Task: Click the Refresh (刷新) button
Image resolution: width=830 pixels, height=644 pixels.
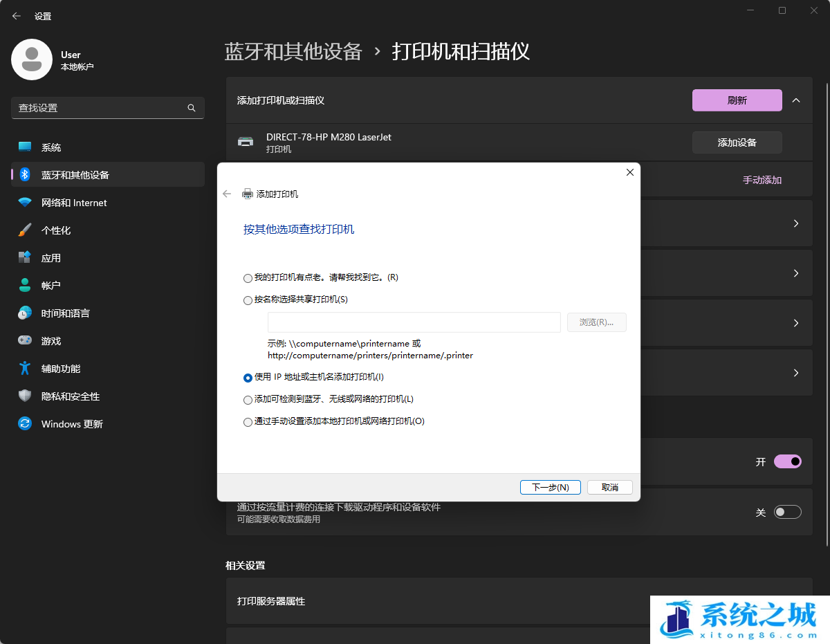Action: (x=737, y=100)
